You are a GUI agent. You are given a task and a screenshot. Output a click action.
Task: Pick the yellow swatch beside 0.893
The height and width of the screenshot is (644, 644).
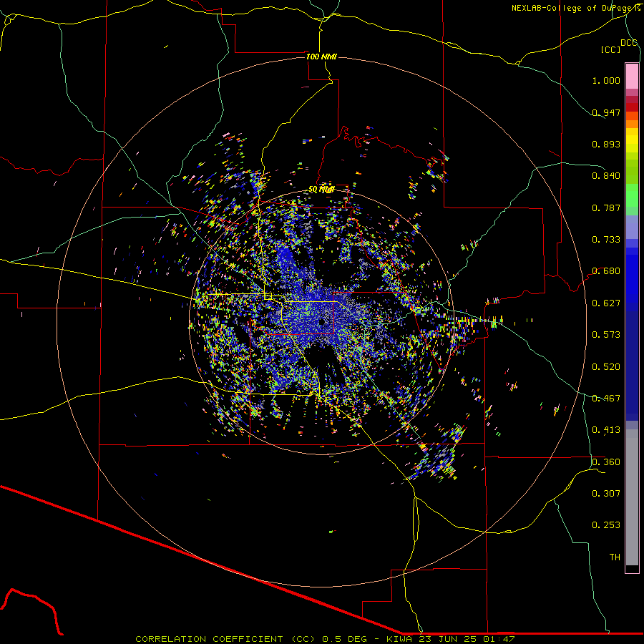(632, 144)
